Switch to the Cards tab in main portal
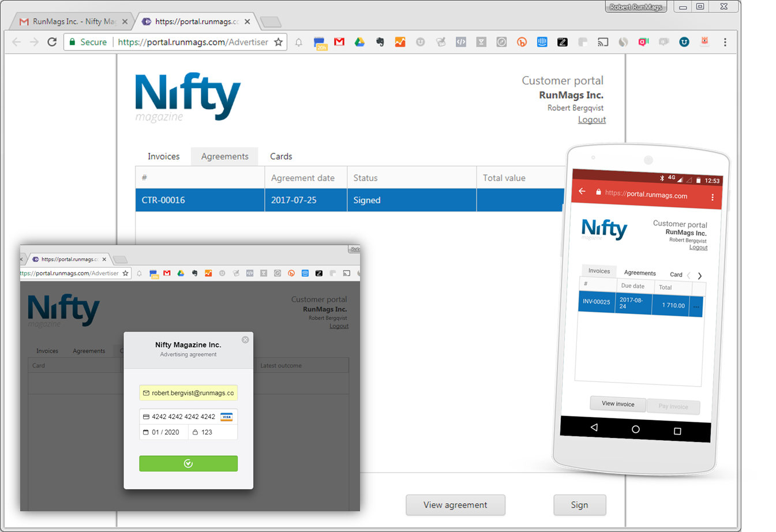The image size is (776, 532). coord(281,156)
